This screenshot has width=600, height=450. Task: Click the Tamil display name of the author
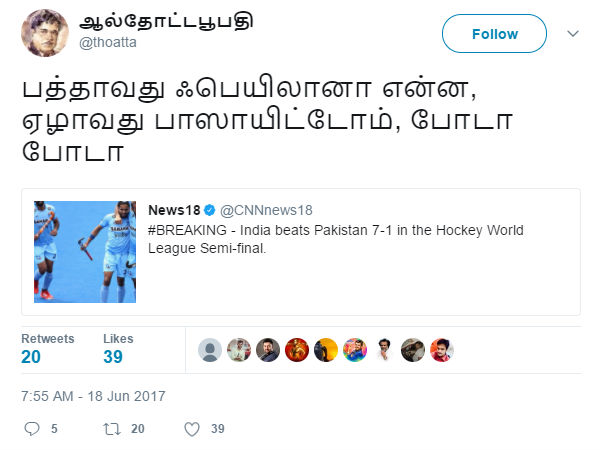click(x=166, y=22)
